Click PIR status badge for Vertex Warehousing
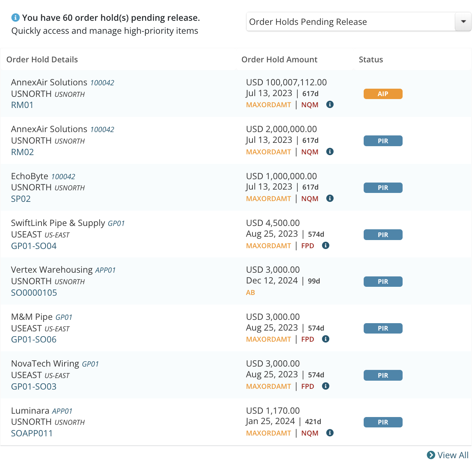476x466 pixels. pos(383,282)
